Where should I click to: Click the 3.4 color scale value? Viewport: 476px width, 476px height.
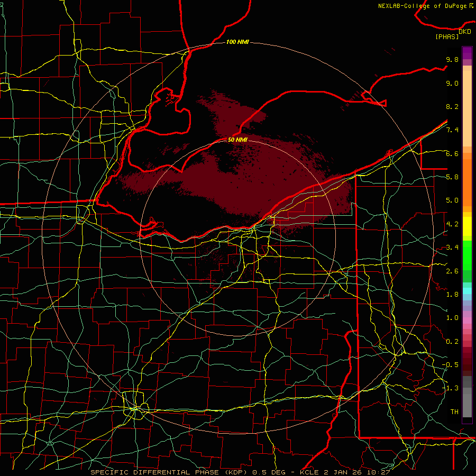(452, 248)
